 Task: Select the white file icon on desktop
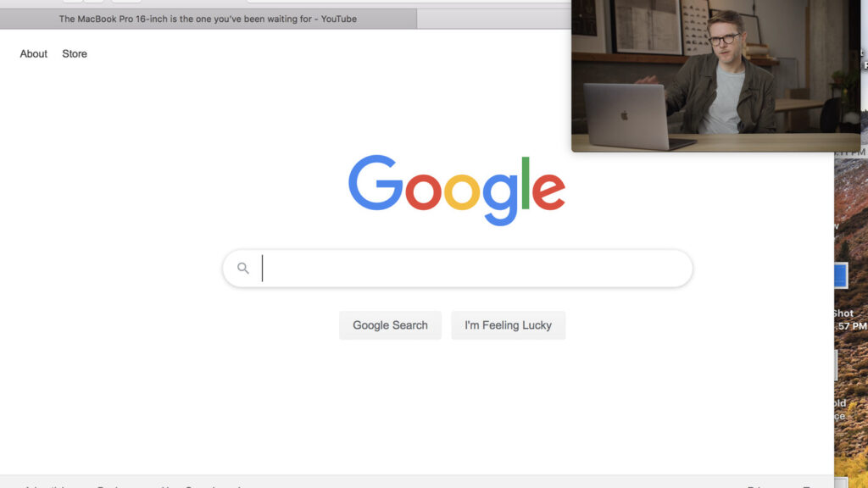[x=837, y=365]
